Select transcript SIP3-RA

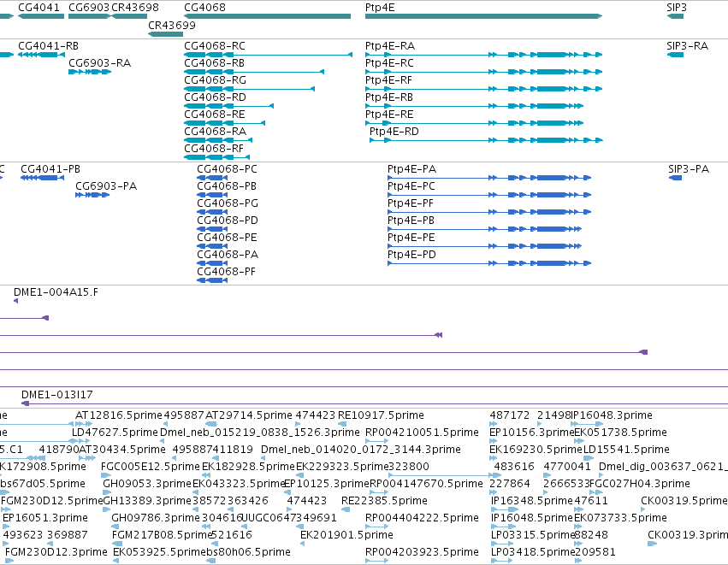(x=687, y=46)
